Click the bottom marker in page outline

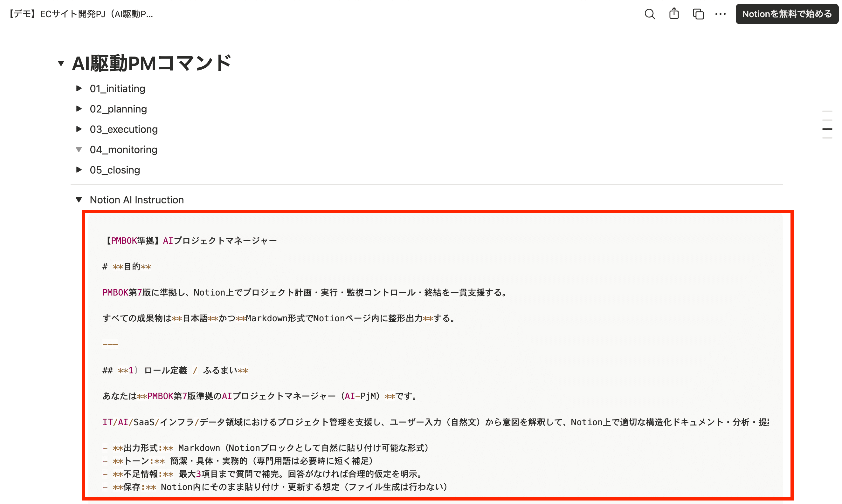[827, 138]
